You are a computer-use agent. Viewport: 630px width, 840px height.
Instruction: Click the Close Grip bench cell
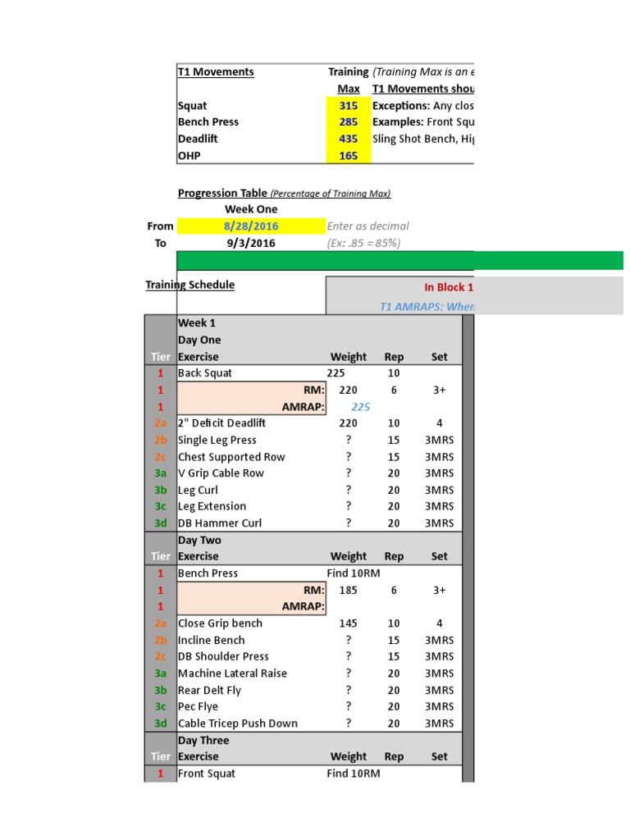[x=251, y=623]
